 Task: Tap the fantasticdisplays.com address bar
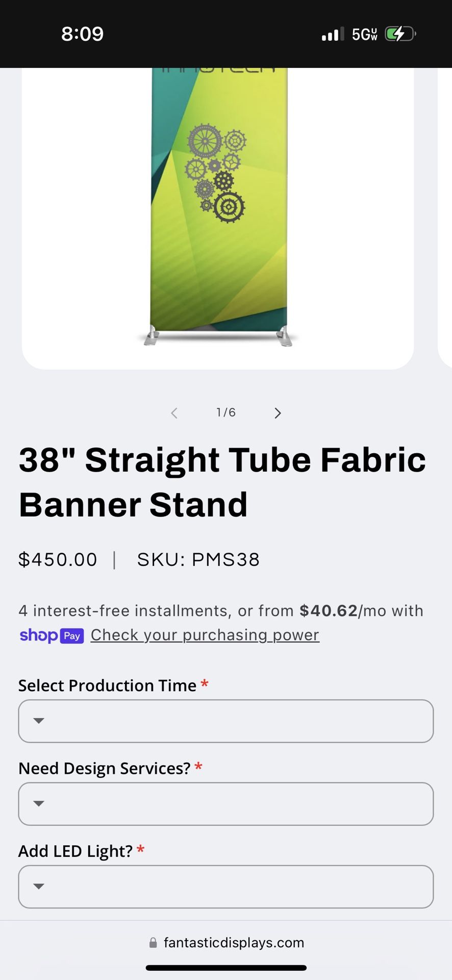click(233, 943)
